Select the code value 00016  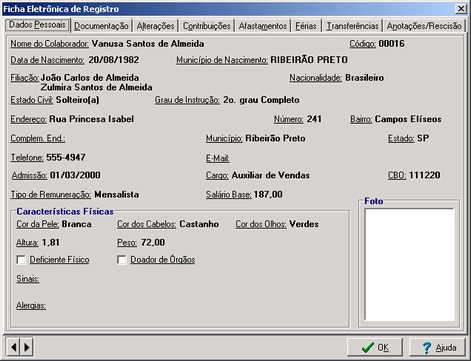pos(391,44)
